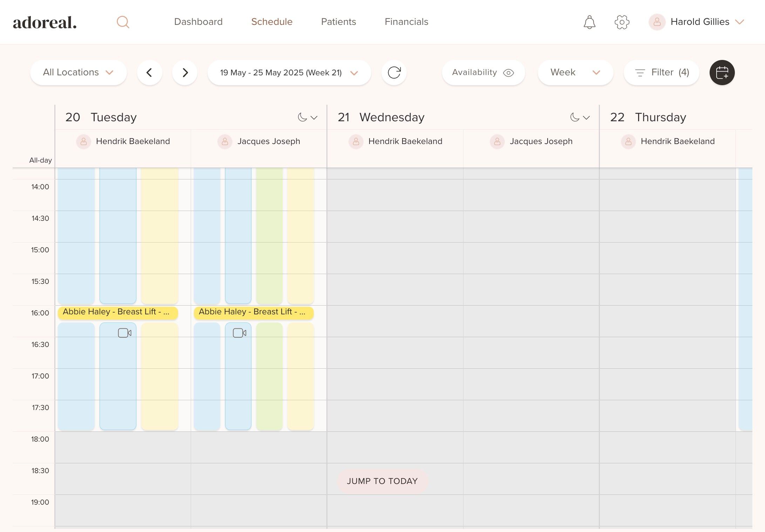Screen dimensions: 765x532
Task: Open settings gear icon
Action: pyautogui.click(x=622, y=22)
